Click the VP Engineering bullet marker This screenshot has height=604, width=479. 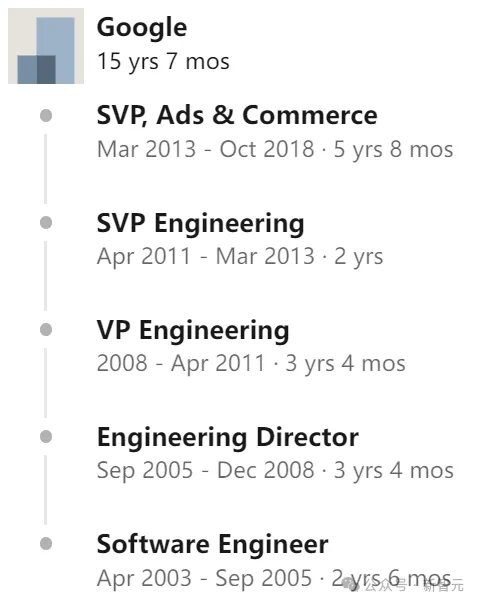[x=46, y=330]
